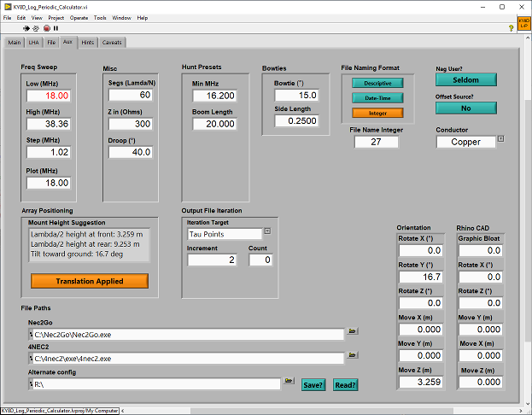Click the Plot (MHz) input field
Screen dimensions: 532x415
49,183
